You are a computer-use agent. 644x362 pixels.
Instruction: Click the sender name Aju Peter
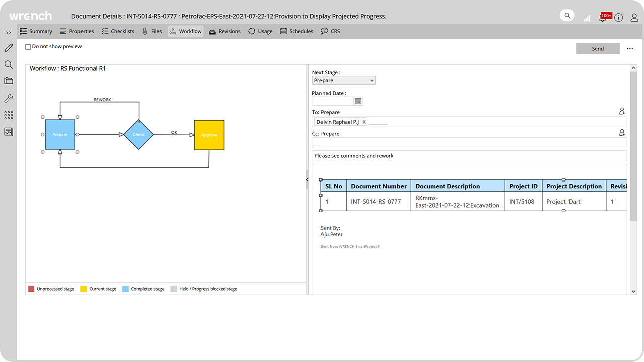click(x=332, y=234)
